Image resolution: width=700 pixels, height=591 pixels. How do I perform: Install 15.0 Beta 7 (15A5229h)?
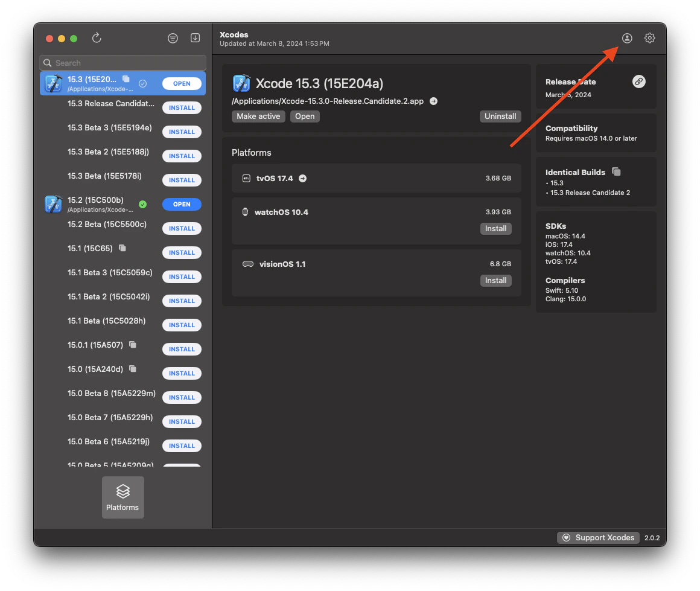click(x=182, y=421)
